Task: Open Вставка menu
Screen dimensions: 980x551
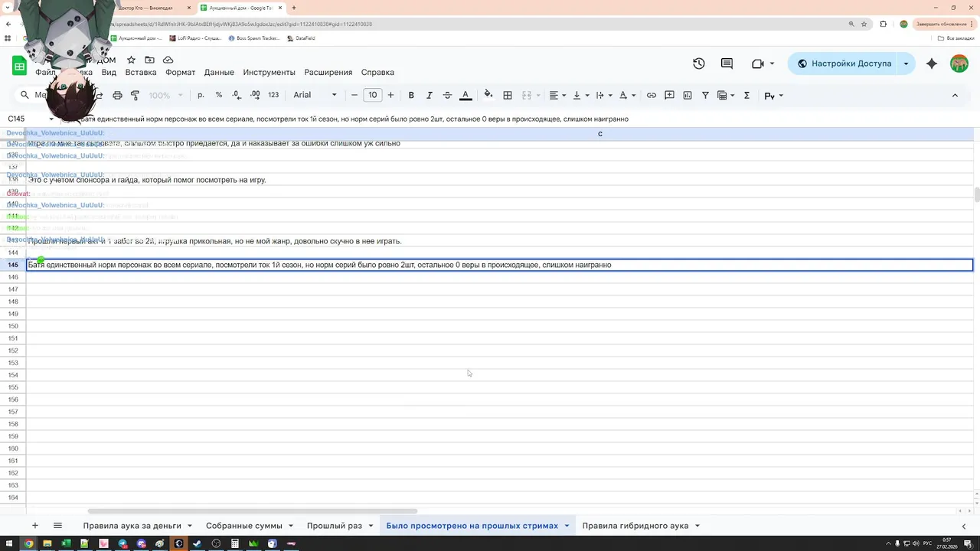Action: [x=141, y=72]
